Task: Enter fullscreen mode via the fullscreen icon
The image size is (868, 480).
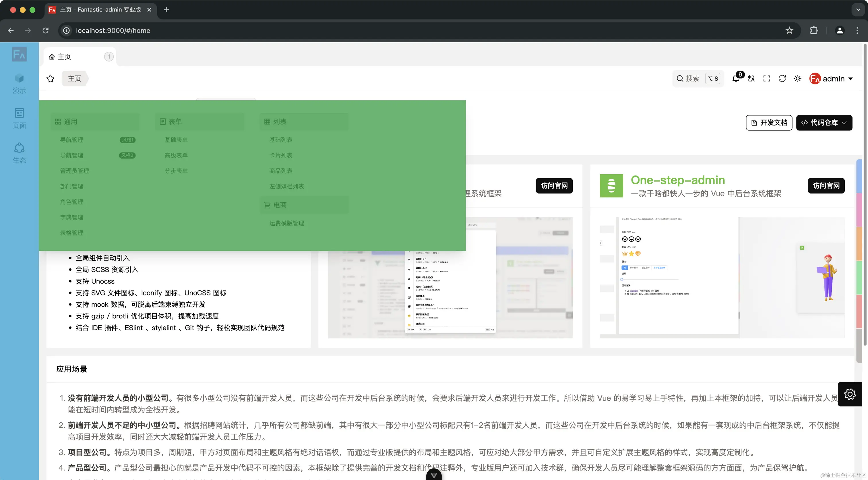Action: pos(767,79)
